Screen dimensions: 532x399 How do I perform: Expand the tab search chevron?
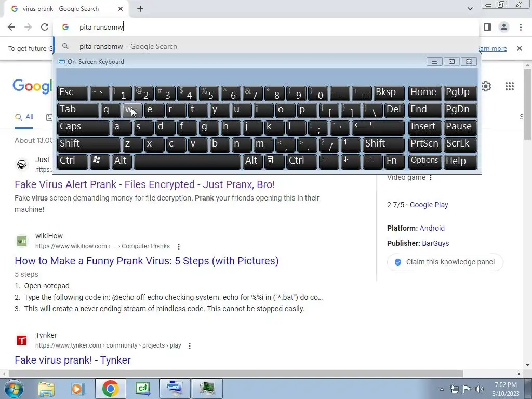[x=470, y=9]
